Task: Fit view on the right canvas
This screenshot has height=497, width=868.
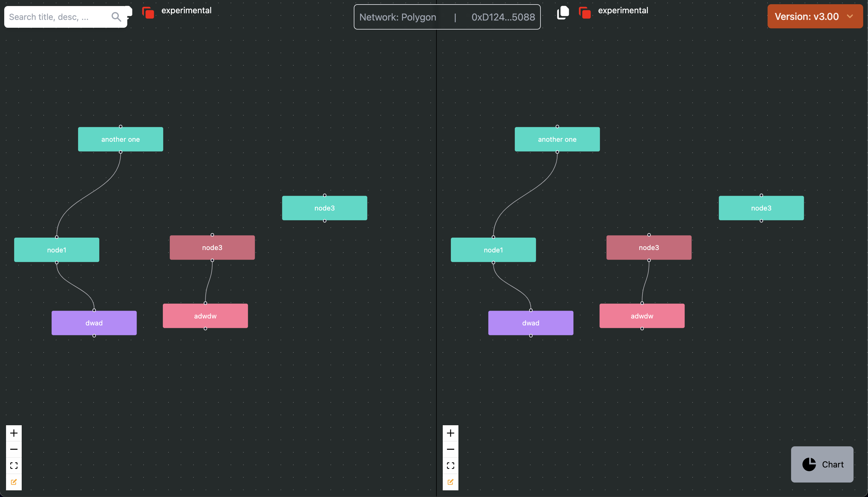Action: pyautogui.click(x=450, y=466)
